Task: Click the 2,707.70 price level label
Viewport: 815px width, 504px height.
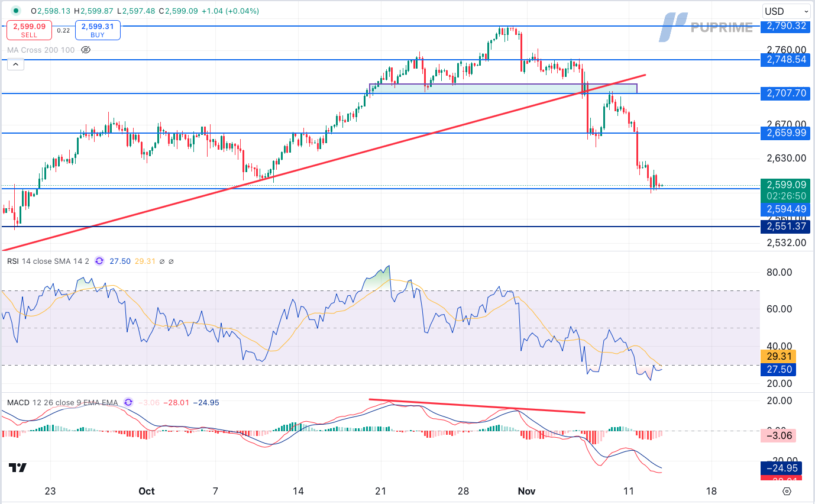Action: click(786, 93)
